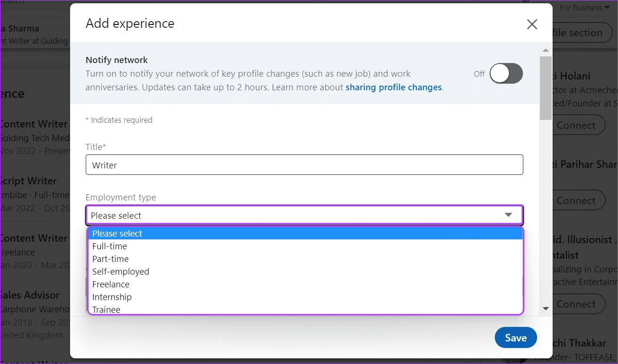Screen dimensions: 618x364
Task: Select Trainee employment type
Action: (x=305, y=309)
